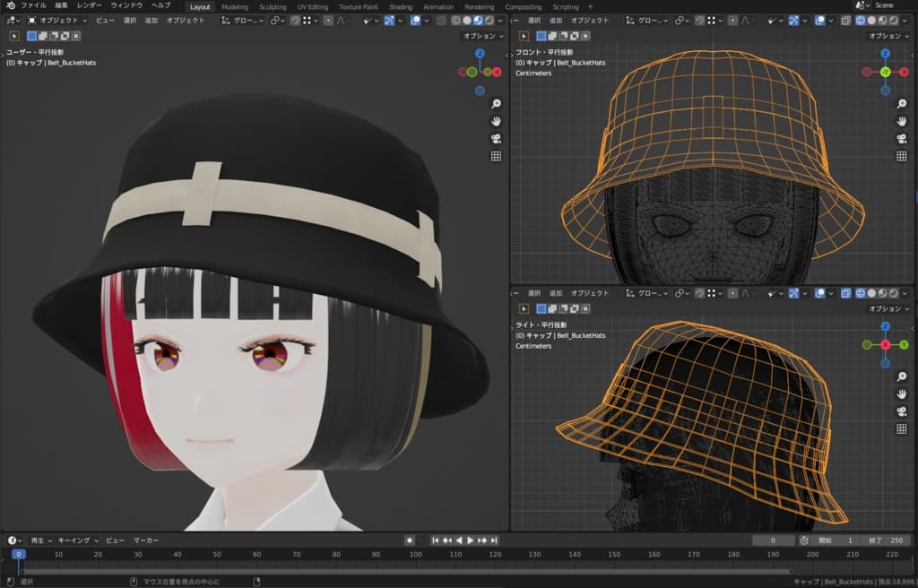Open the 再生 dropdown in the timeline header
This screenshot has width=918, height=588.
[x=39, y=540]
